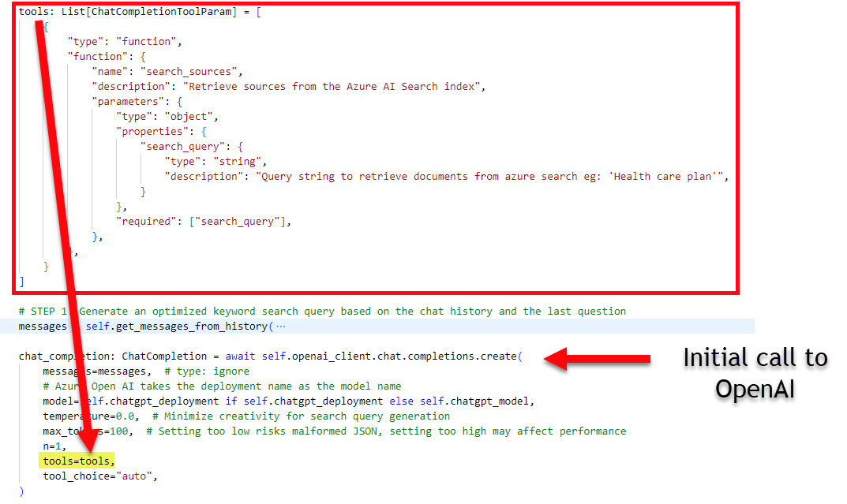The width and height of the screenshot is (847, 504).
Task: Click highlighted tools=tools argument
Action: pyautogui.click(x=77, y=461)
